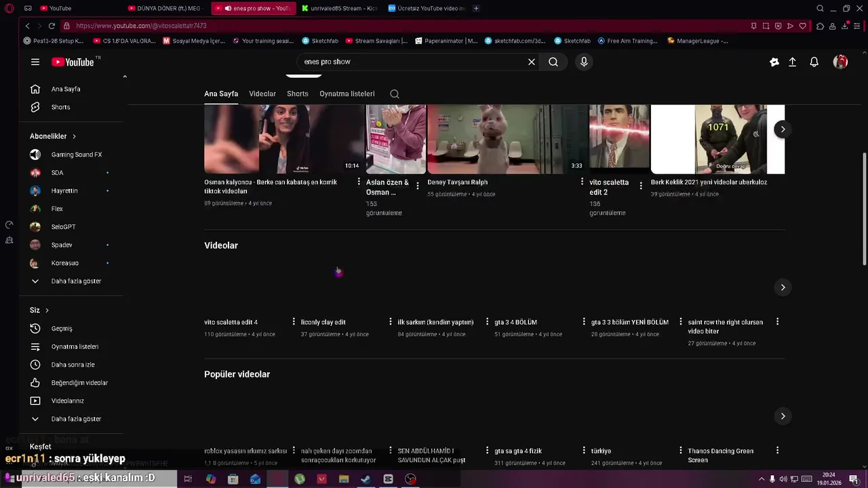Open options menu for vito scaletta edit 4

294,321
